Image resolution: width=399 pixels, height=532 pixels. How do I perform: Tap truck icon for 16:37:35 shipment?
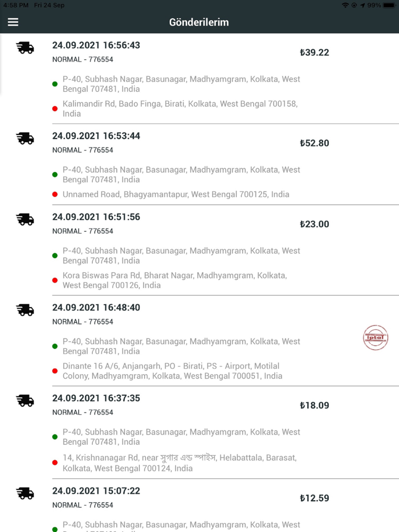pos(25,400)
